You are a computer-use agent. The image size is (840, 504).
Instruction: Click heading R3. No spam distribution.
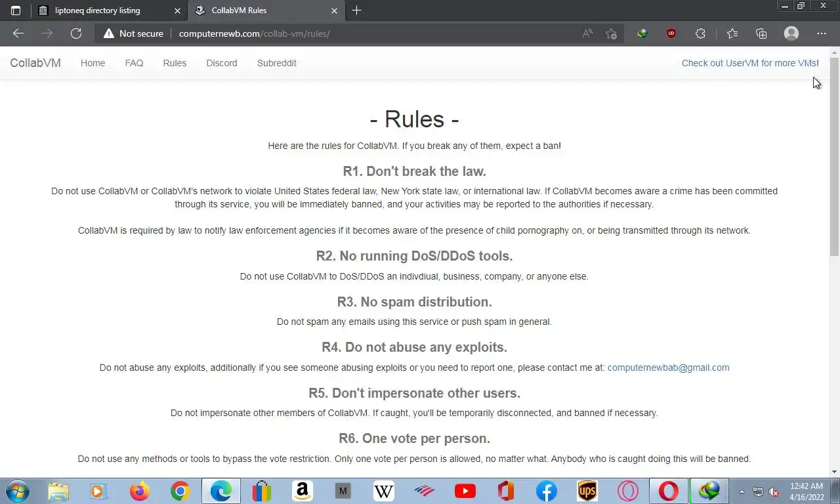(x=414, y=302)
